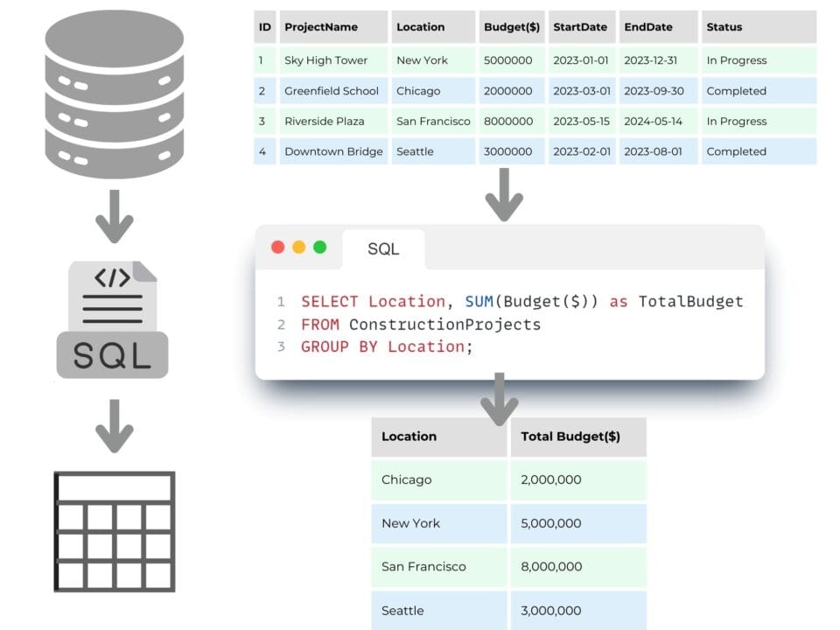The height and width of the screenshot is (630, 840).
Task: Click the Budget($) column header
Action: coord(512,27)
